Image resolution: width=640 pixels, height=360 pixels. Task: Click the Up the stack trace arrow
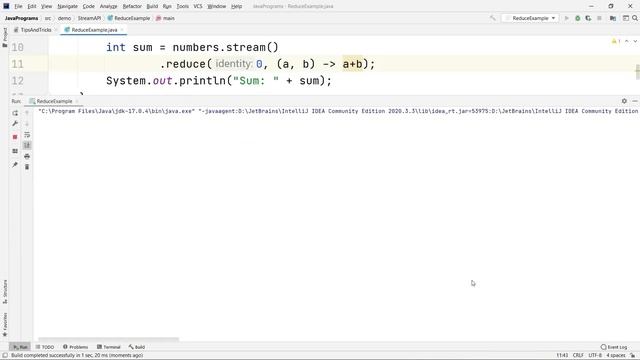point(27,113)
